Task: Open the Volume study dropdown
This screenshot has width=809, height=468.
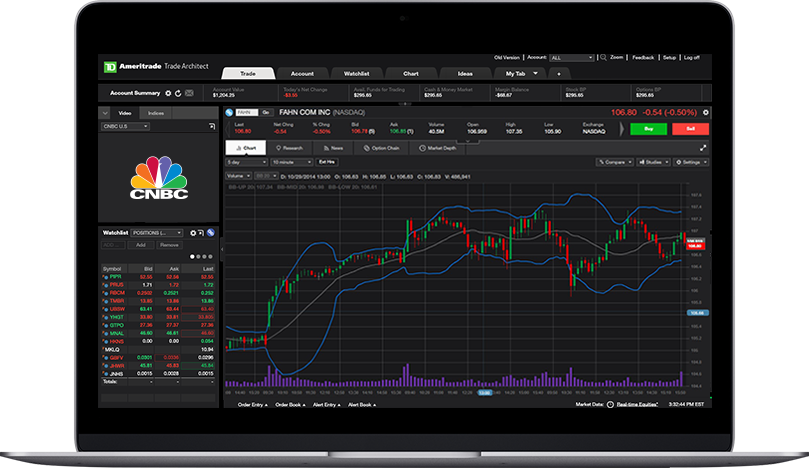Action: point(238,176)
